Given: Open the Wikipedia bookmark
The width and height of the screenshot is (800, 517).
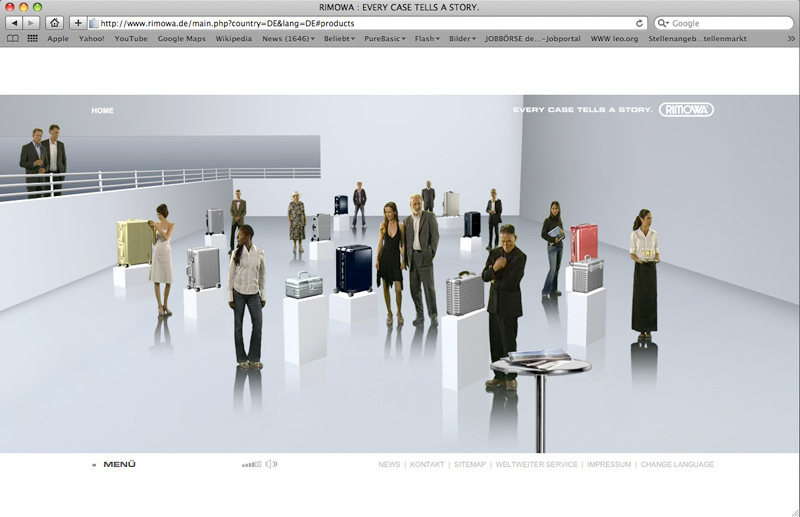Looking at the screenshot, I should pyautogui.click(x=233, y=38).
